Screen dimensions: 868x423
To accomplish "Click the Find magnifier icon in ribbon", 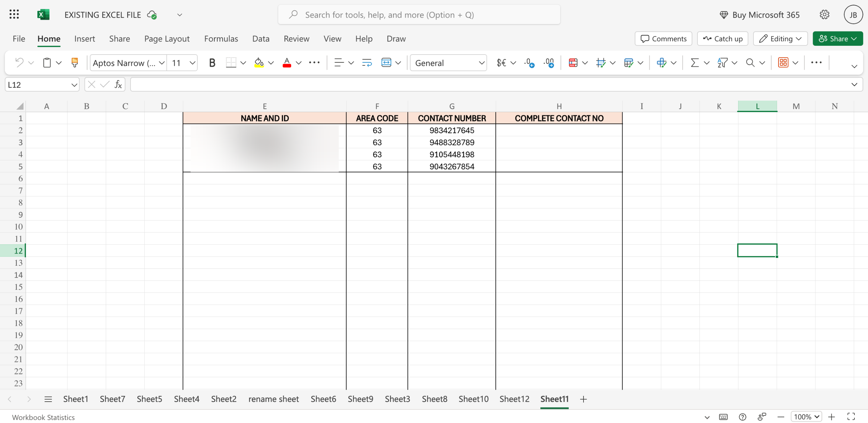I will pyautogui.click(x=750, y=63).
